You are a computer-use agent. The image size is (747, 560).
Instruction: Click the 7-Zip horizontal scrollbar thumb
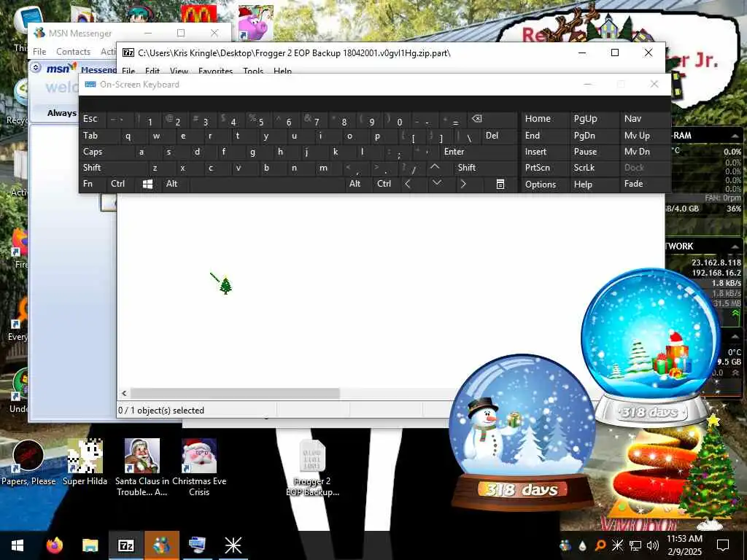click(235, 393)
